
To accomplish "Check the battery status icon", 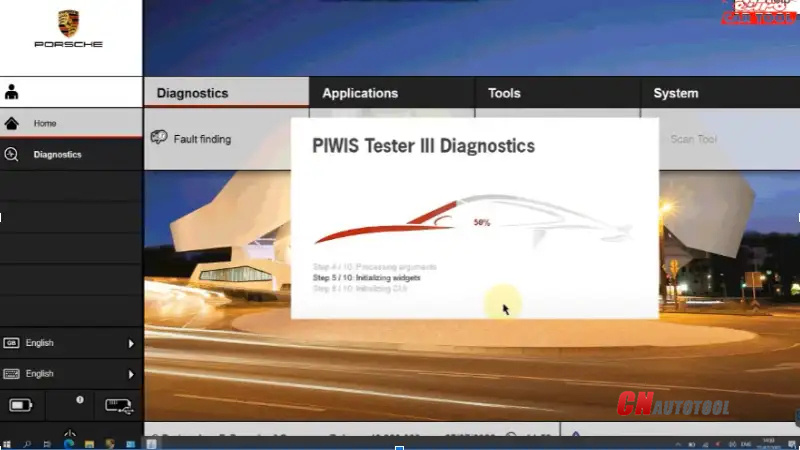I will [x=21, y=405].
